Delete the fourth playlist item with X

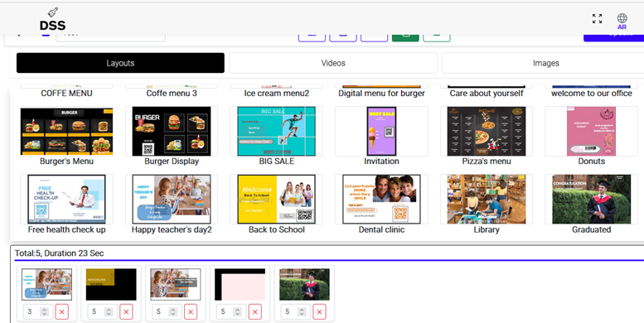click(x=255, y=312)
